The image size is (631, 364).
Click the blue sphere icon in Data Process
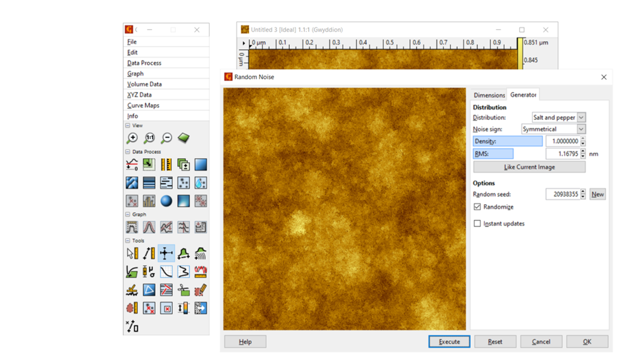pyautogui.click(x=166, y=200)
